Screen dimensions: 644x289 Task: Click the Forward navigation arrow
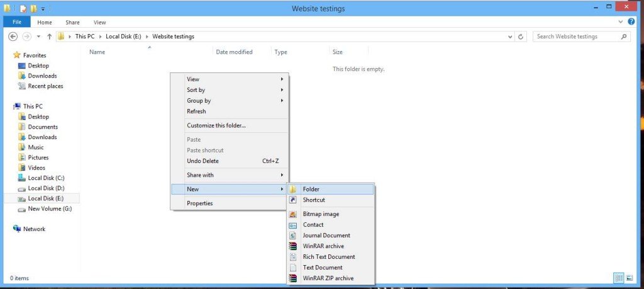(x=26, y=37)
